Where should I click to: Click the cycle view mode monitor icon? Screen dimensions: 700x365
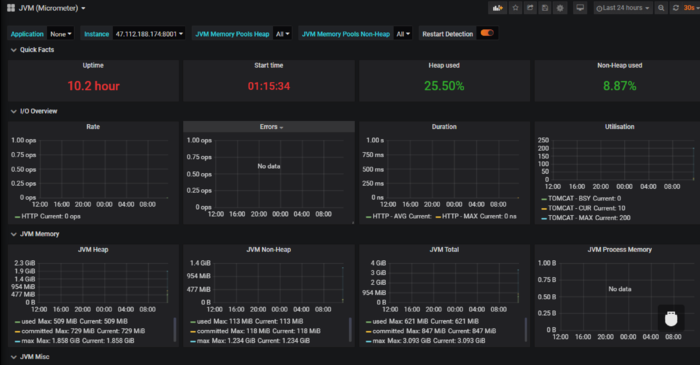[580, 8]
